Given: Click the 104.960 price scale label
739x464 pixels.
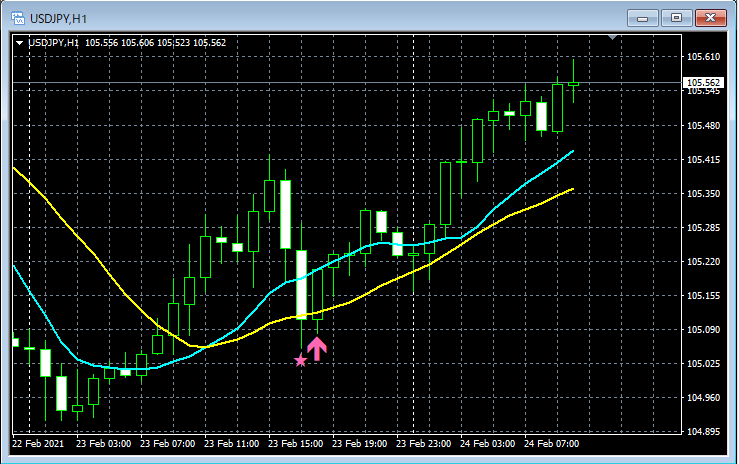Looking at the screenshot, I should pos(704,398).
